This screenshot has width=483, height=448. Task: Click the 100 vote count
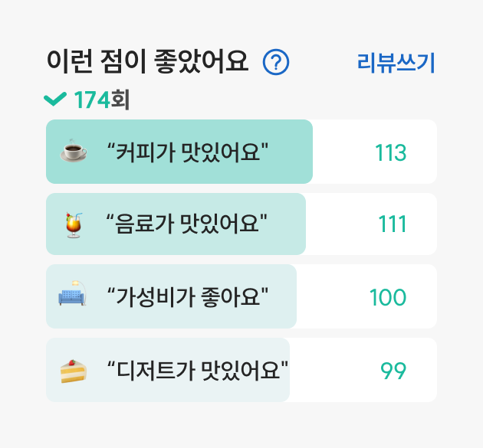[x=388, y=297]
